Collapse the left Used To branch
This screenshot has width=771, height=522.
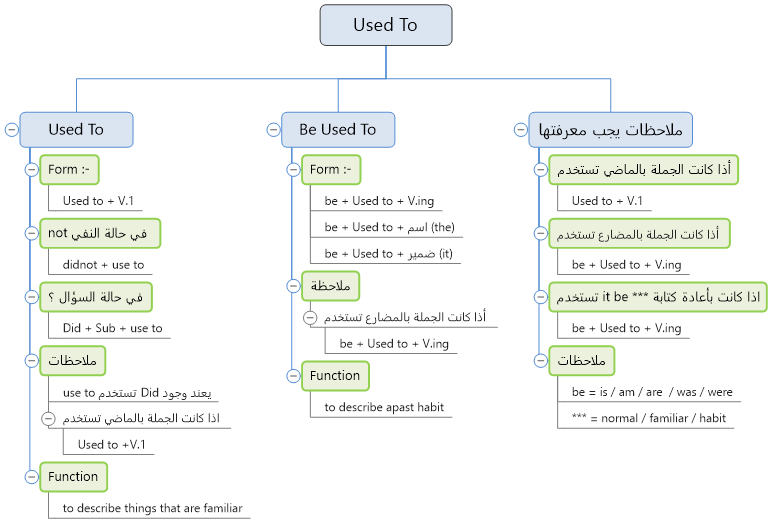[12, 130]
